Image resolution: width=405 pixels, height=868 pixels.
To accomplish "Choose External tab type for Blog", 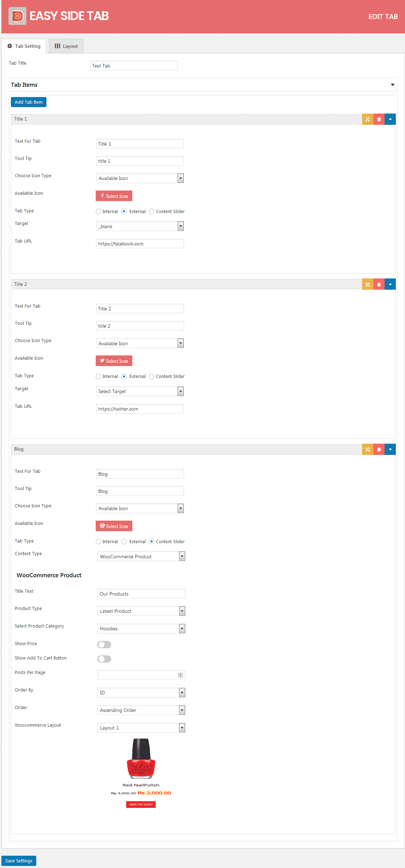I will (124, 541).
